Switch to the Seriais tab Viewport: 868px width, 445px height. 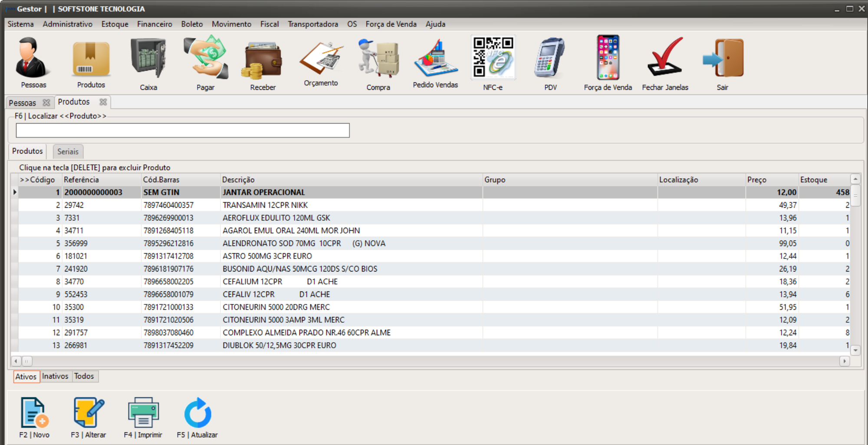coord(68,151)
